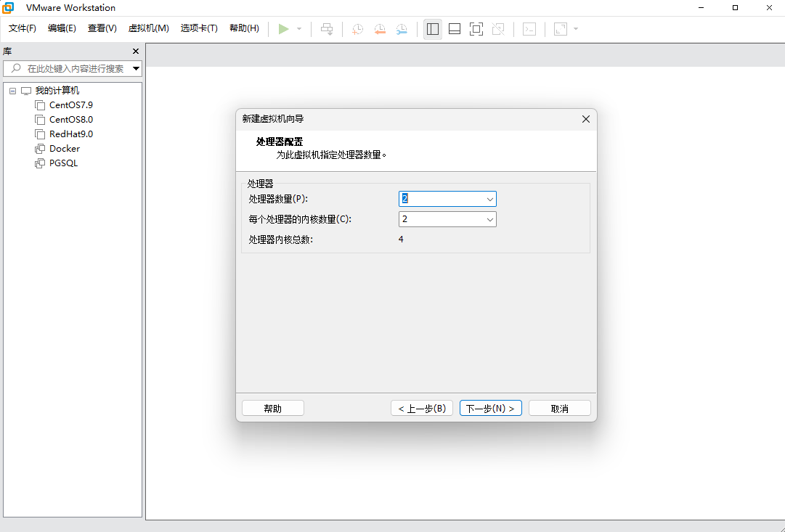Click the PGSQL VM icon
Screen dimensions: 785x532
[39, 163]
